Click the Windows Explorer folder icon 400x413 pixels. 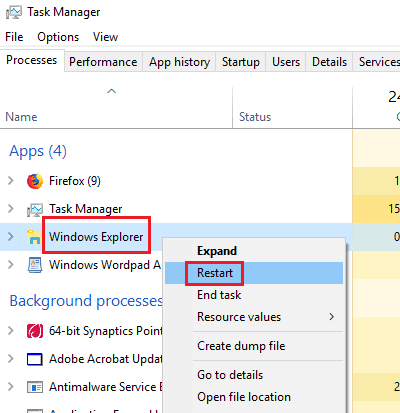click(x=34, y=237)
